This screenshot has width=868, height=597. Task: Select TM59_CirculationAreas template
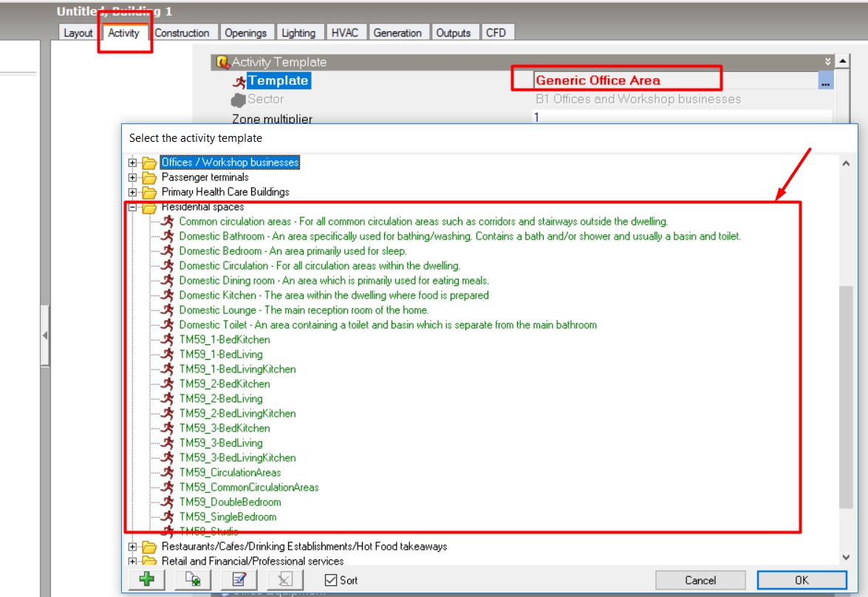pos(230,472)
